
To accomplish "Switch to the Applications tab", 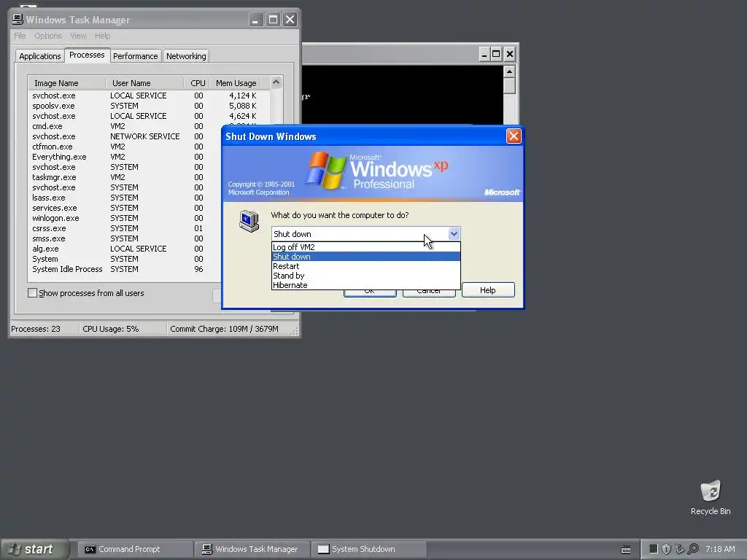I will coord(40,56).
